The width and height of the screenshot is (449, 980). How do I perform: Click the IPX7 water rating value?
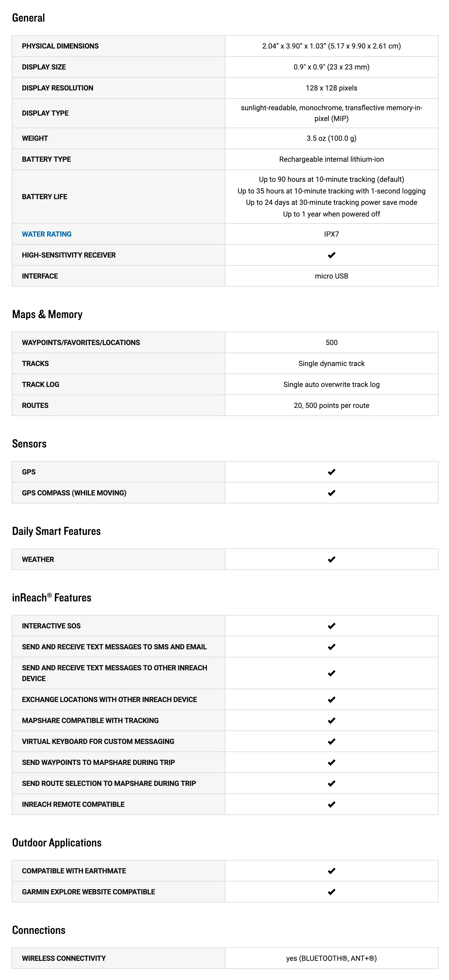tap(331, 234)
